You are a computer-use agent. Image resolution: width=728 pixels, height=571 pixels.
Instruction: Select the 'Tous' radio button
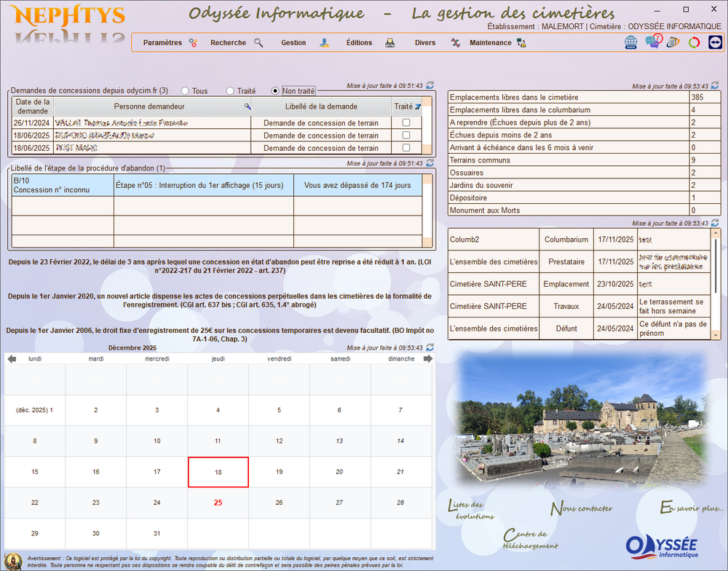pyautogui.click(x=185, y=91)
